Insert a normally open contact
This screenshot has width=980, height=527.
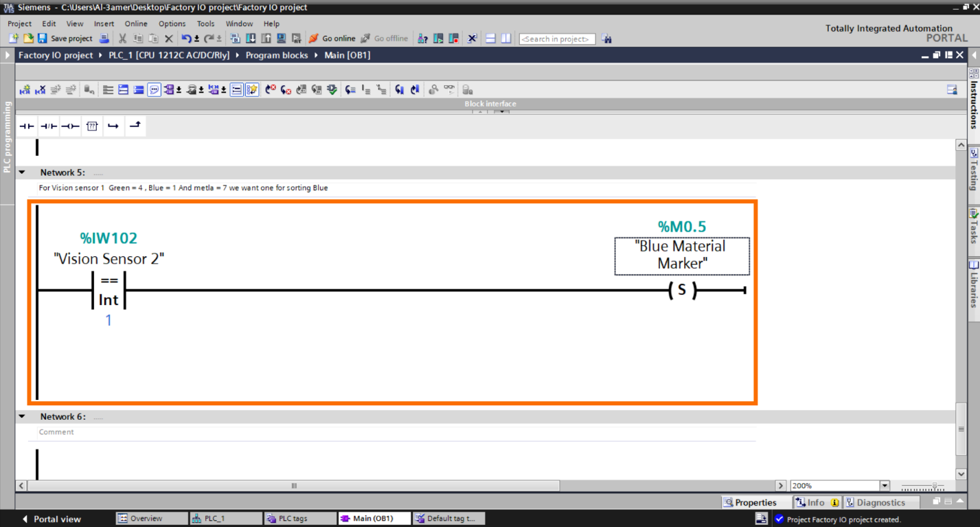(x=26, y=126)
